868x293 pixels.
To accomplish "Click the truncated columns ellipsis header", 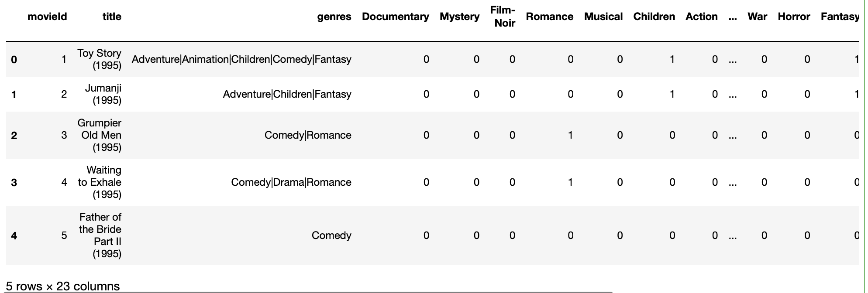I will click(733, 17).
